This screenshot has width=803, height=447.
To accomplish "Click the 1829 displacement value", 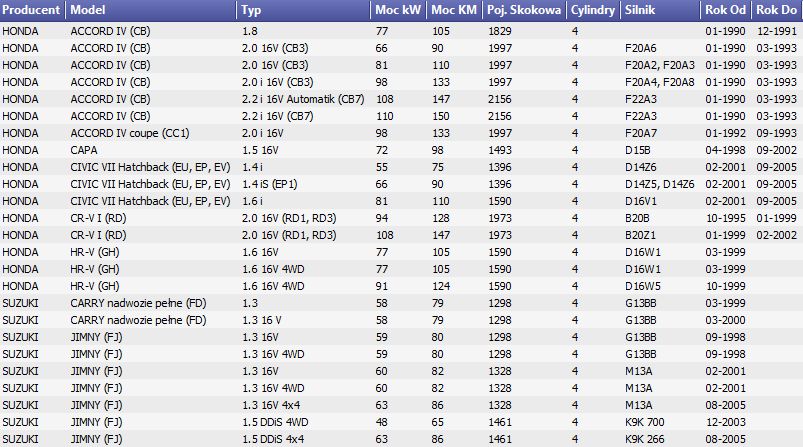I will pyautogui.click(x=500, y=31).
